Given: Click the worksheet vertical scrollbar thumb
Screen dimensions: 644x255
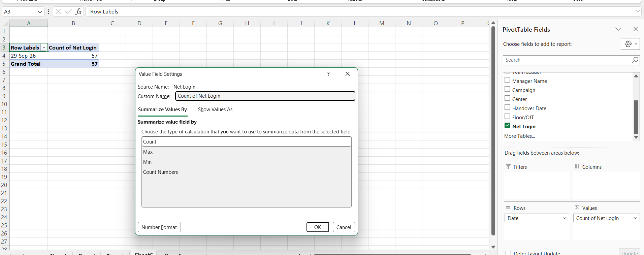Looking at the screenshot, I should point(493,131).
